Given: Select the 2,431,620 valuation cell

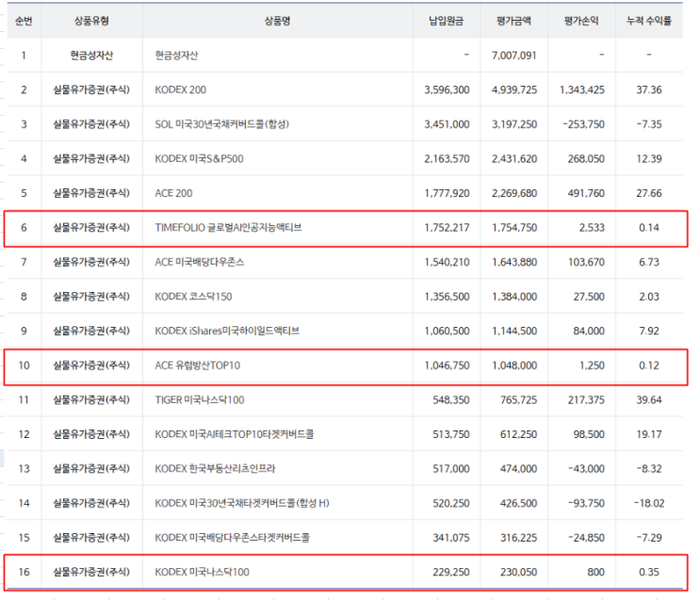Looking at the screenshot, I should click(x=514, y=158).
